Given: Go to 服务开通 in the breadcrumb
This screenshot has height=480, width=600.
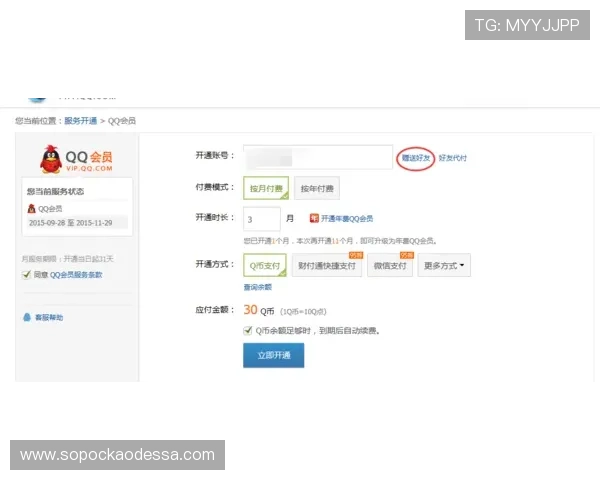Looking at the screenshot, I should [x=80, y=121].
